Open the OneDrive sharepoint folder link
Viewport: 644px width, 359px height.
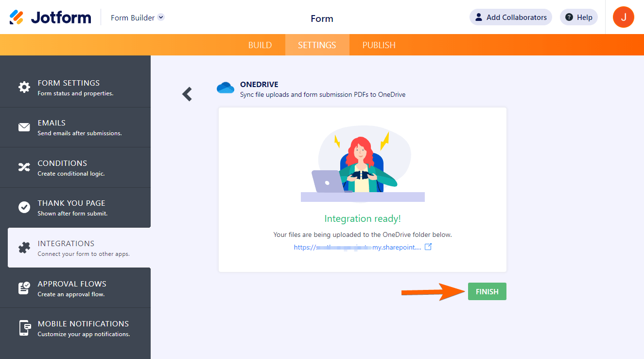click(x=358, y=247)
